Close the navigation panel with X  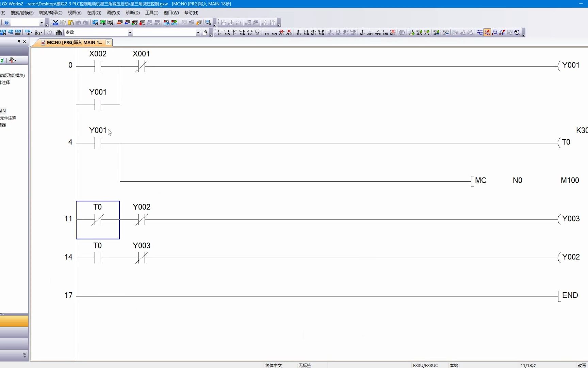pyautogui.click(x=24, y=42)
